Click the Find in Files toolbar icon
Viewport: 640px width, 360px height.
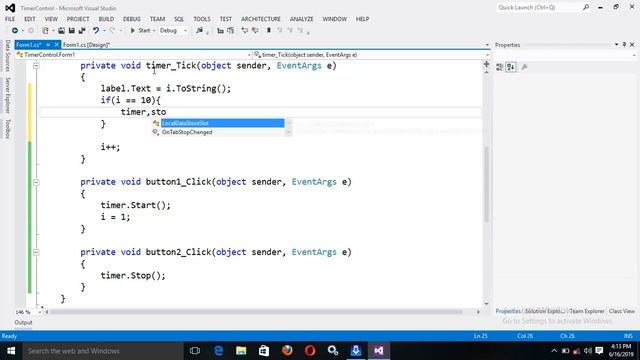point(199,31)
